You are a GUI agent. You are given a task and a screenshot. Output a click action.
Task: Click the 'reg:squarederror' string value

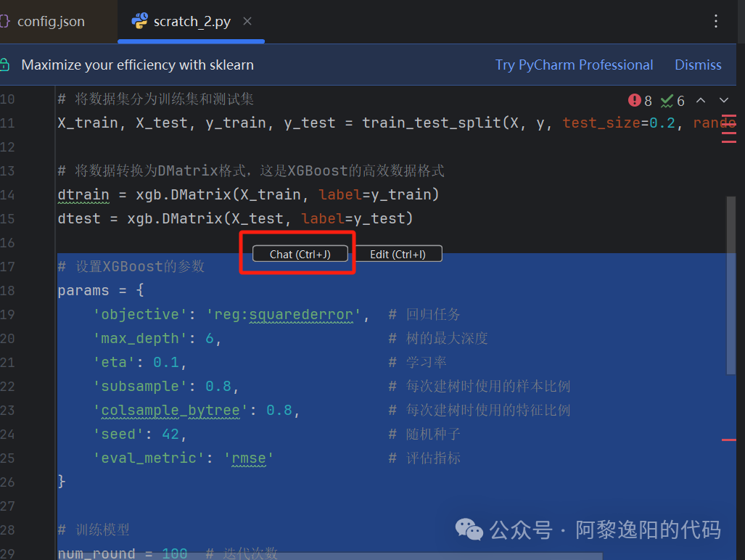[283, 314]
